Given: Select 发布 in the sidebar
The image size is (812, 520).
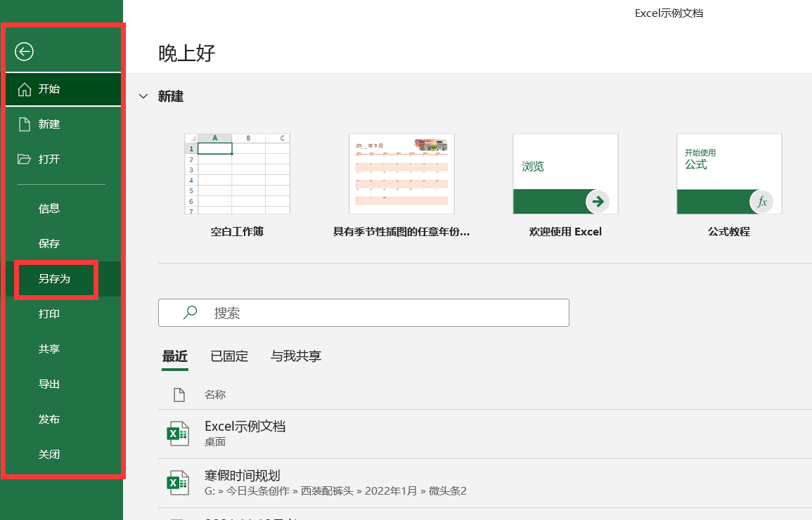Looking at the screenshot, I should 49,420.
